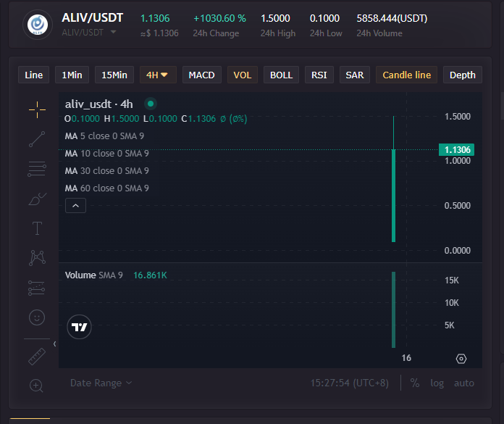Select the crosshair cursor tool
Screen dimensions: 504x424
coord(37,109)
